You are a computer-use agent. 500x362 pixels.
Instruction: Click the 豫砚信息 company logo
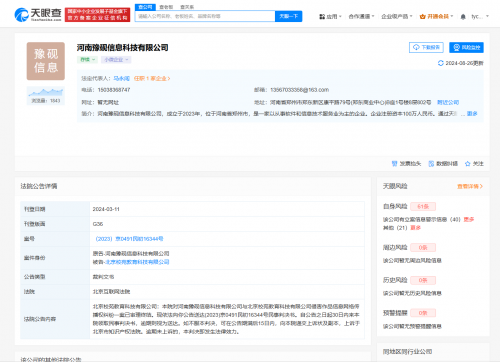(x=46, y=61)
